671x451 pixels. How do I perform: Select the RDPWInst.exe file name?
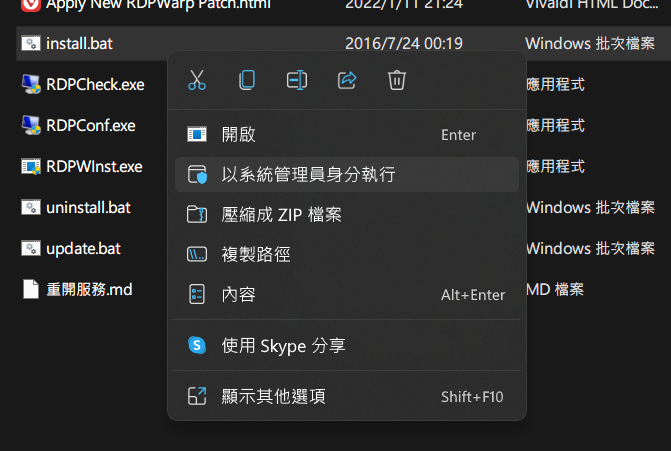pyautogui.click(x=94, y=166)
